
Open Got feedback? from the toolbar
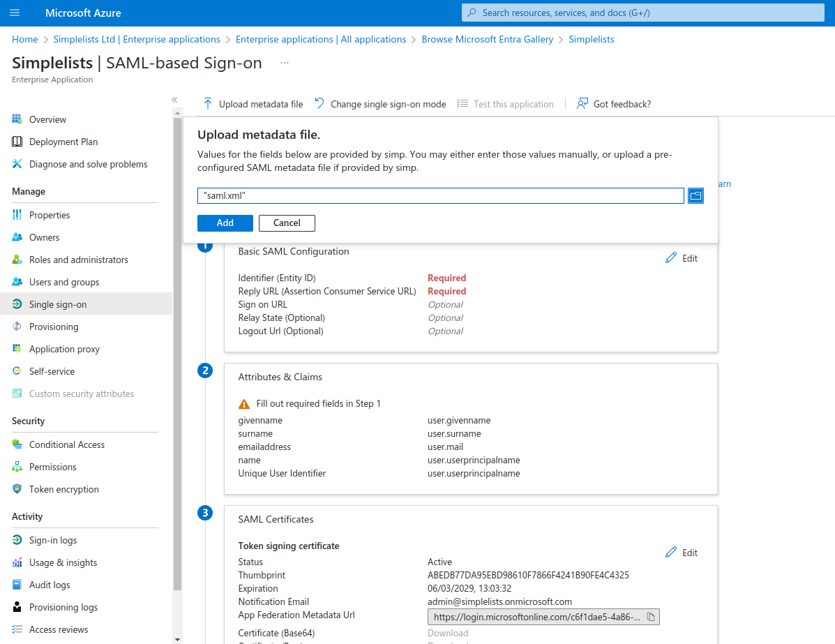point(614,104)
